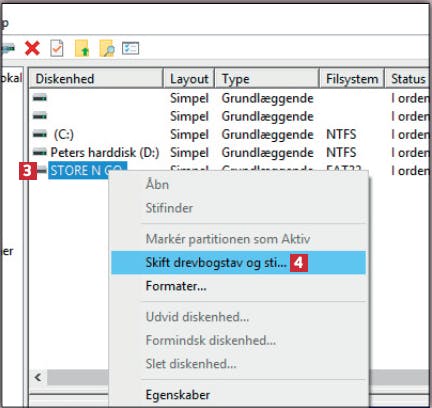Click the folder with magnifier search icon
Image resolution: width=432 pixels, height=408 pixels.
tap(107, 49)
